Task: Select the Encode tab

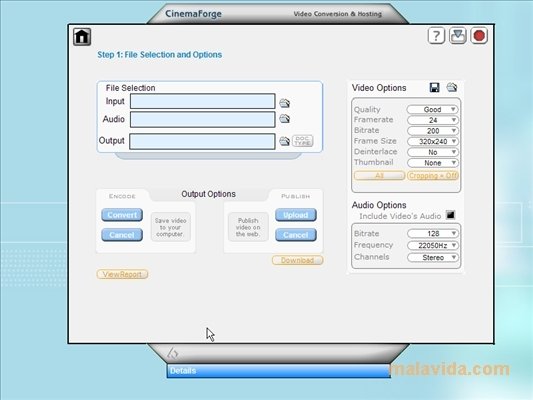Action: [122, 196]
